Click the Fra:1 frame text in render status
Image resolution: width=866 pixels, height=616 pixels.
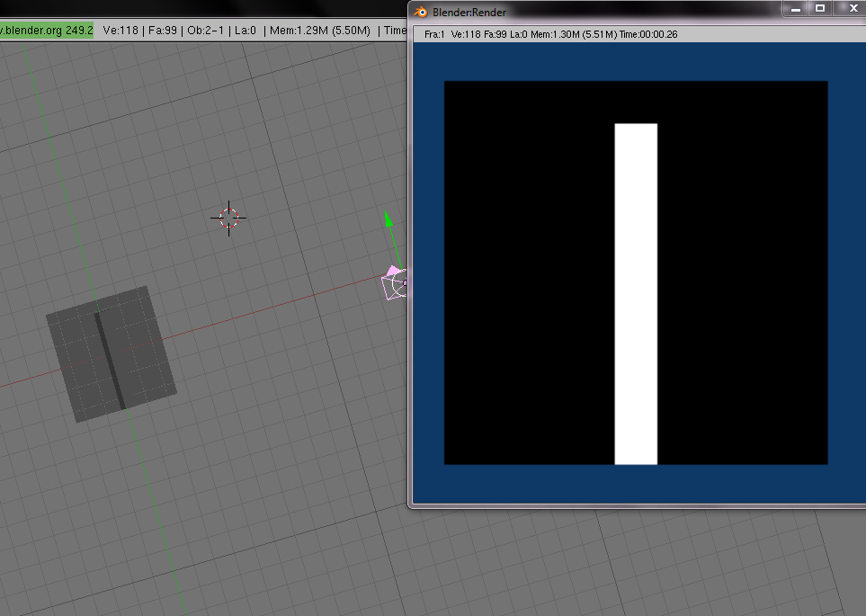coord(434,34)
